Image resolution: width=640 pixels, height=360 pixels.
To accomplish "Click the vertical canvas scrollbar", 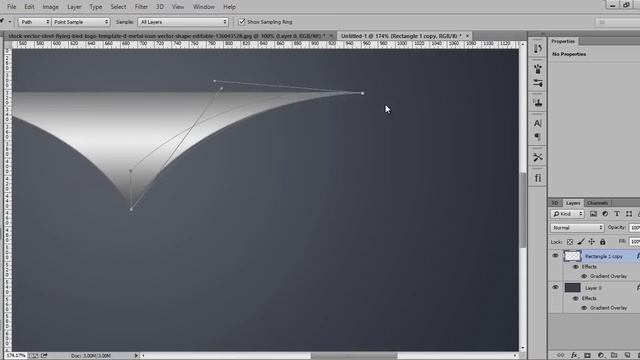I will point(523,210).
